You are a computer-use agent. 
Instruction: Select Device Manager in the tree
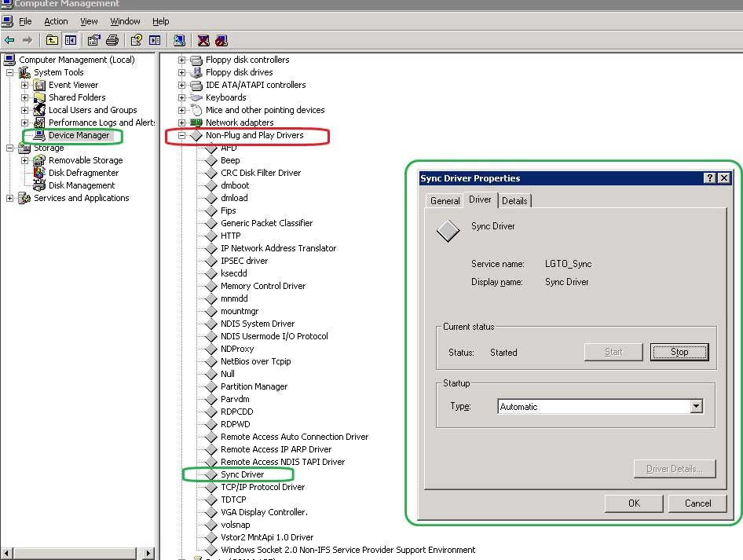point(79,136)
